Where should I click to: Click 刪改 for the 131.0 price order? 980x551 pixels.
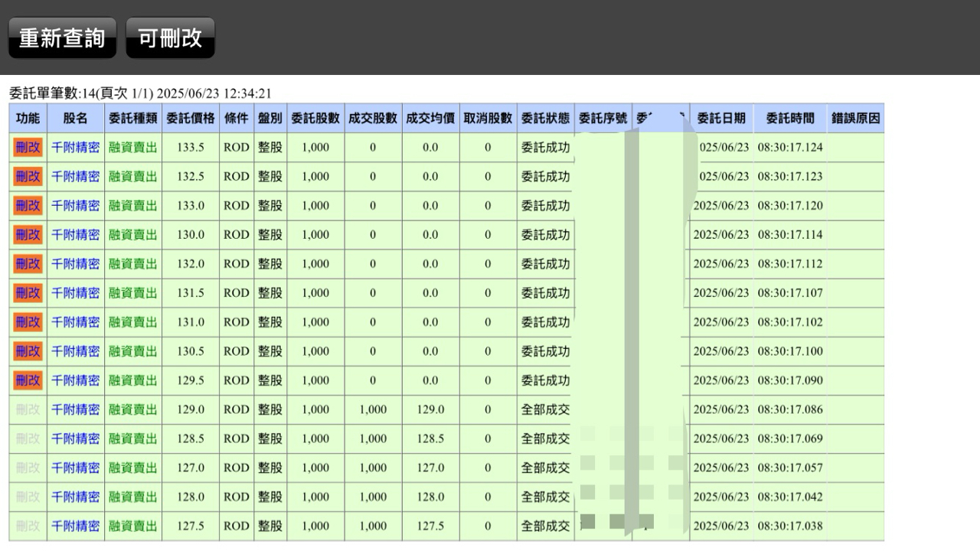[28, 321]
